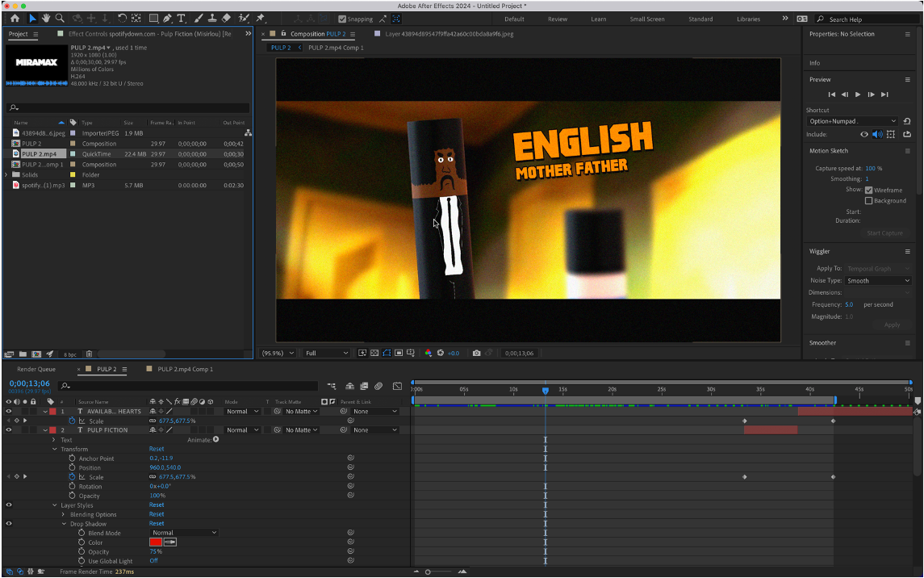Reset the Transform properties
This screenshot has width=924, height=578.
point(157,449)
